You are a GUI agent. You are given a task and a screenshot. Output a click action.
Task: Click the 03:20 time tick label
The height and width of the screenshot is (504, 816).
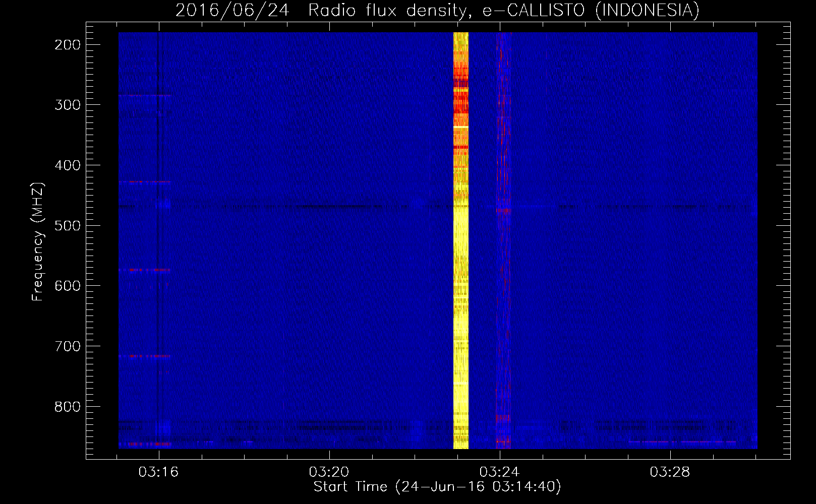coord(329,472)
